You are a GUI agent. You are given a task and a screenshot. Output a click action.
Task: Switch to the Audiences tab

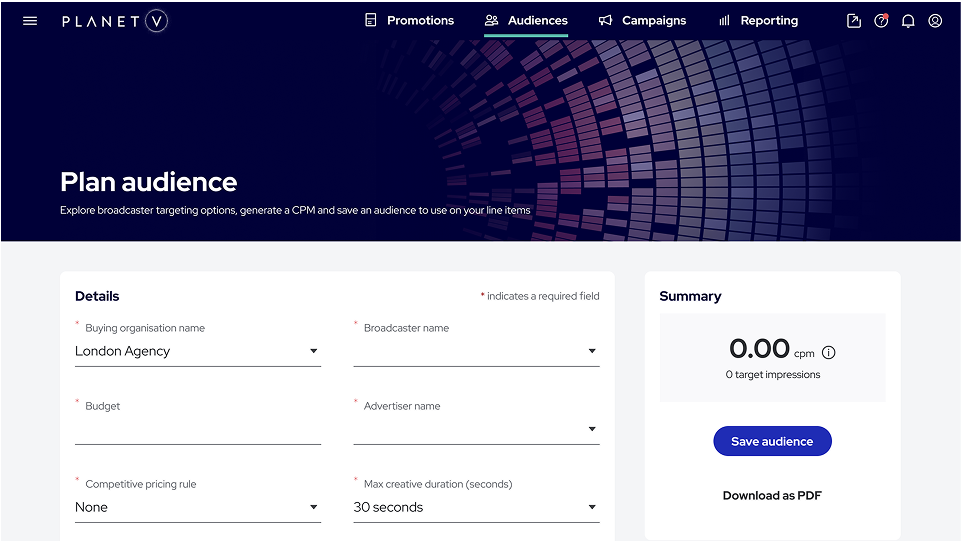click(526, 21)
